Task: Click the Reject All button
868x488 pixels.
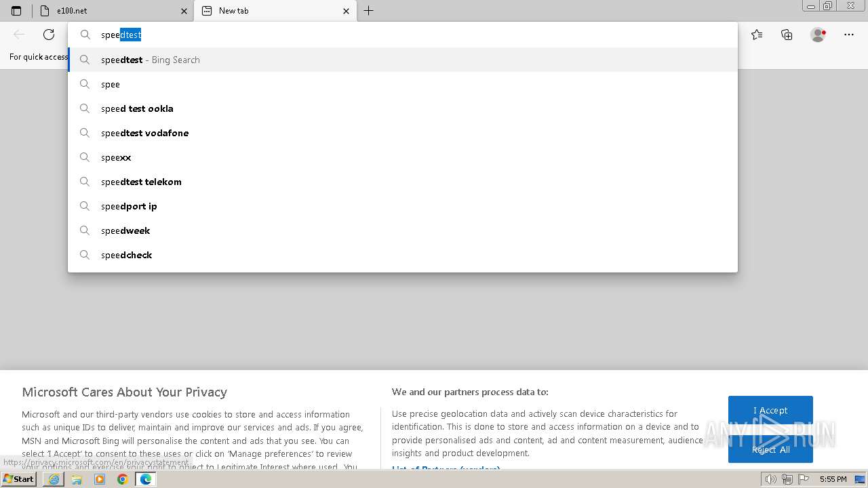Action: click(770, 449)
